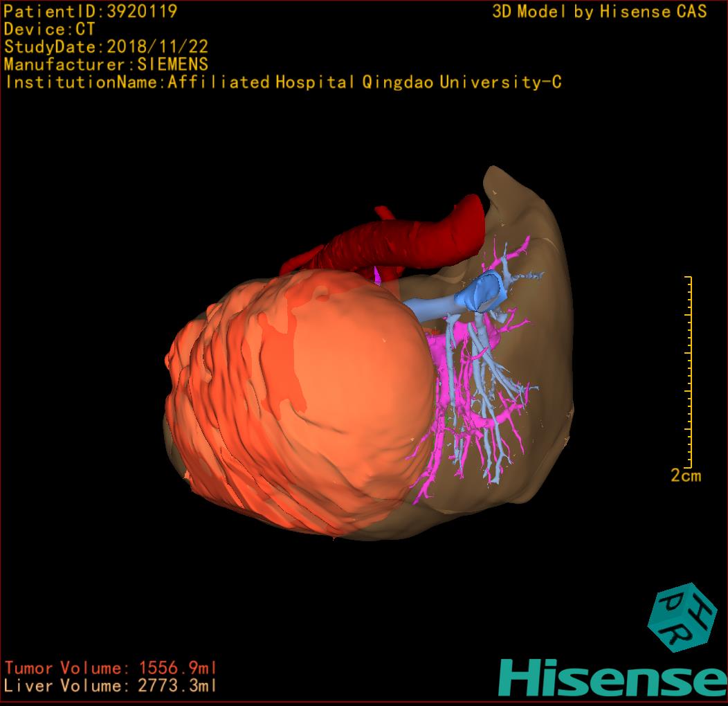Viewport: 728px width, 706px height.
Task: Click the '3D Model by Hisense CAS' caption
Action: (599, 11)
